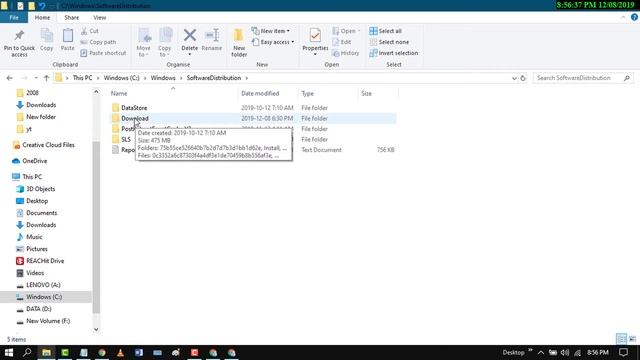The image size is (640, 360).
Task: Select This PC in navigation pane
Action: point(32,177)
